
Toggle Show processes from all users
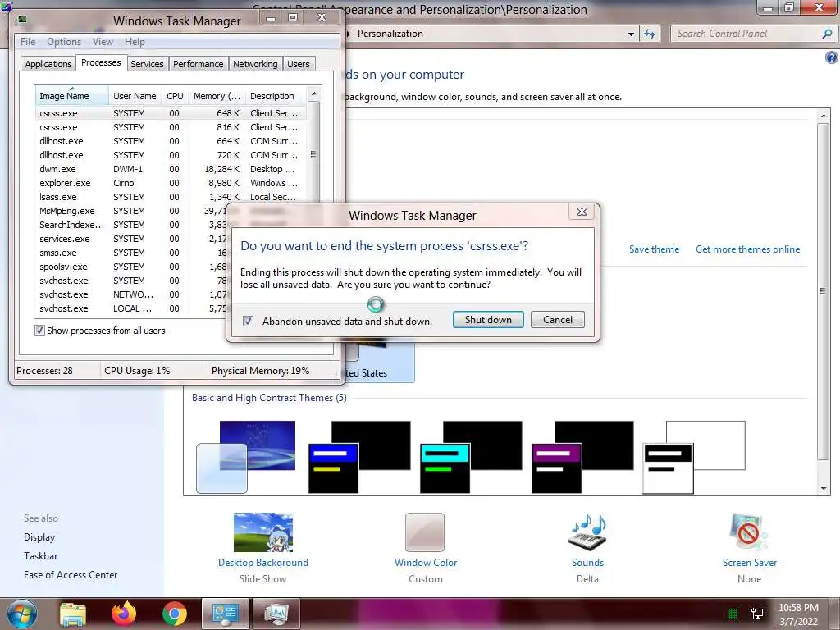(x=39, y=330)
